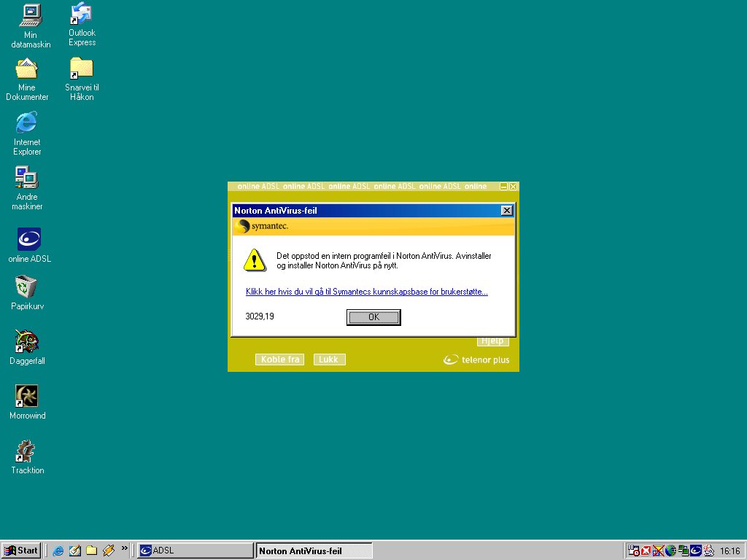Screen dimensions: 747x560
Task: Click the globe tray icon
Action: (671, 551)
